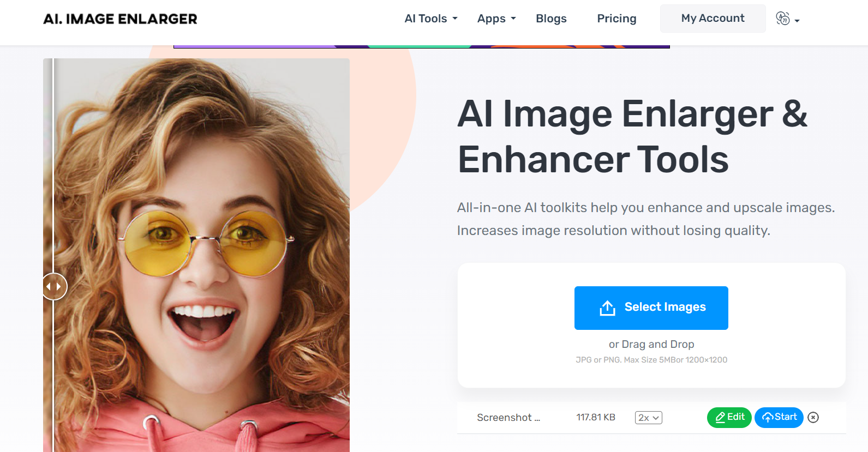
Task: Click the green Edit button
Action: 729,417
